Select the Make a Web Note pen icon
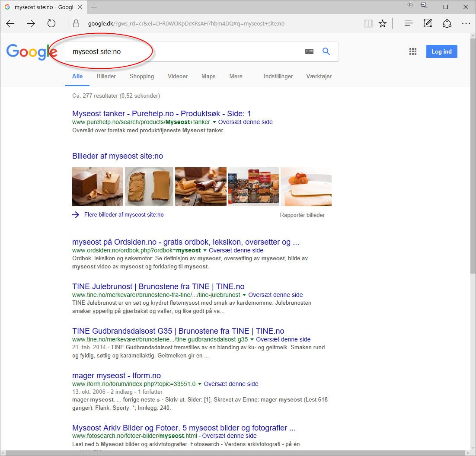Viewport: 476px width, 456px height. tap(428, 24)
